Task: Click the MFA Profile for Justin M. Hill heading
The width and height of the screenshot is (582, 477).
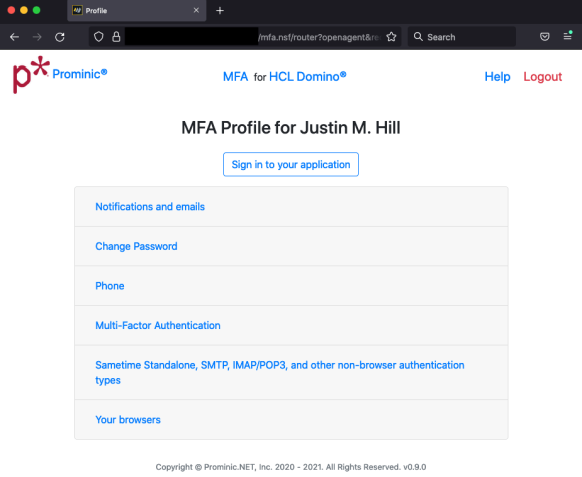Action: [x=291, y=128]
